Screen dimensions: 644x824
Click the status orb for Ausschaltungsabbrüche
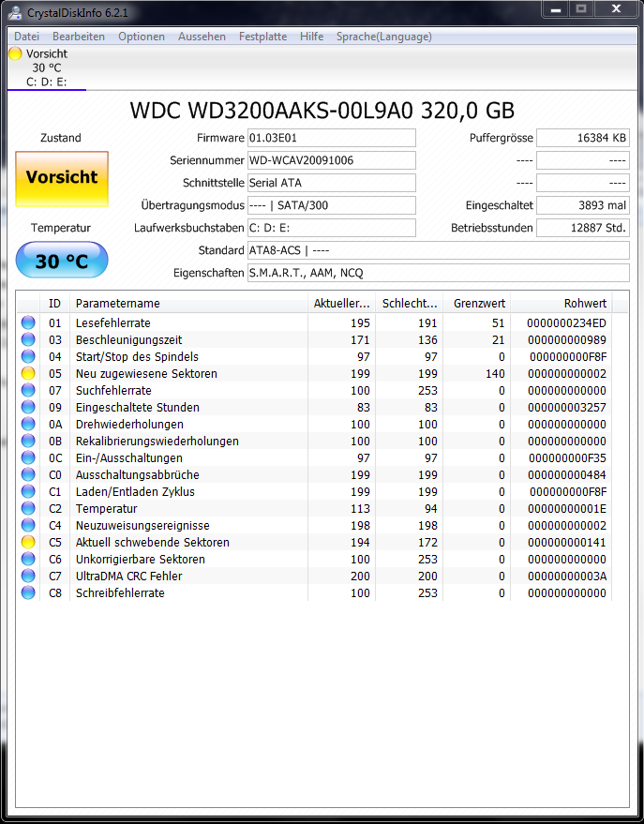click(x=28, y=474)
